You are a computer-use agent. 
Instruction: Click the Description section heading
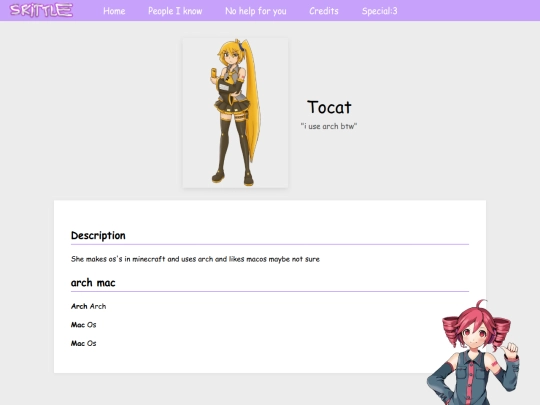[98, 236]
